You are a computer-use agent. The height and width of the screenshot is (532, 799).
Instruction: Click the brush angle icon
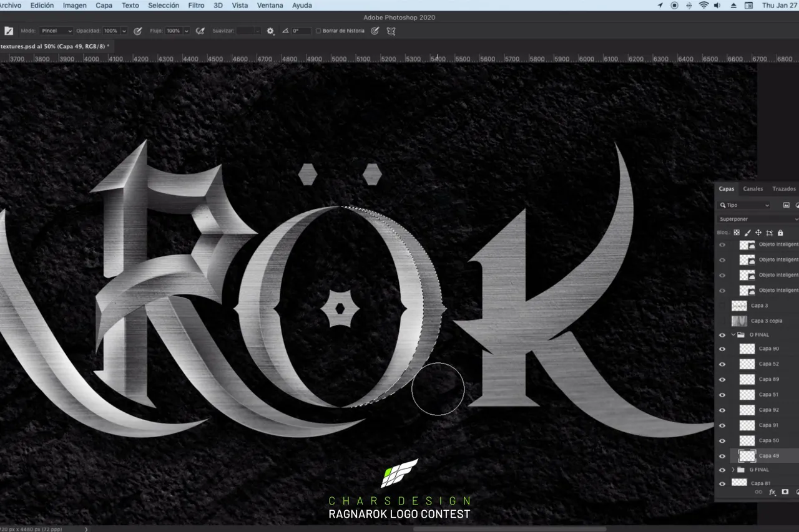pos(286,31)
